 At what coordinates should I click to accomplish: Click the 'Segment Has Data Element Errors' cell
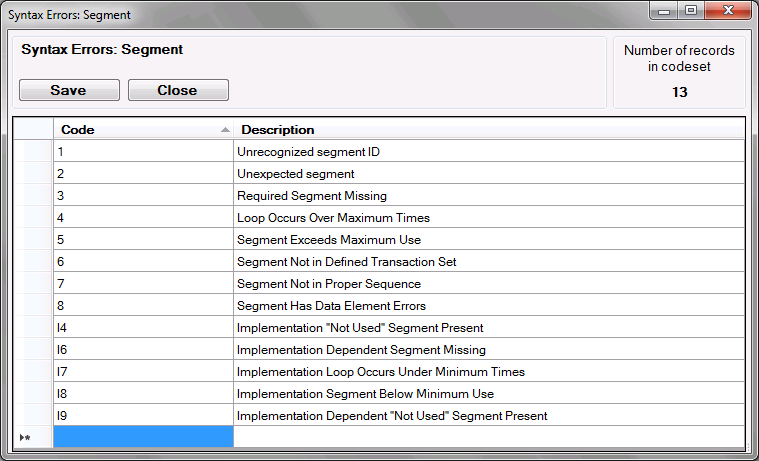tap(488, 306)
